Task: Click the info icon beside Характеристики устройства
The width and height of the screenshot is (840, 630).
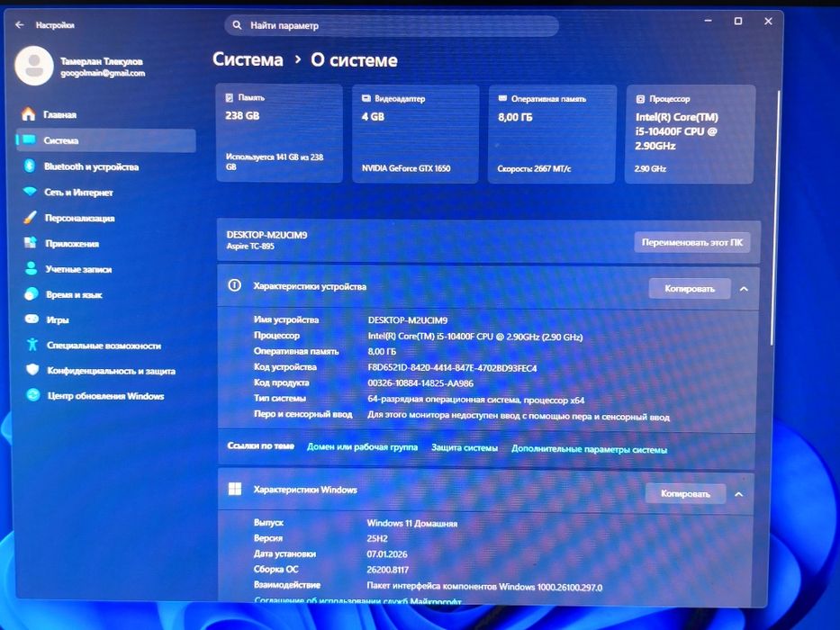Action: (x=235, y=285)
